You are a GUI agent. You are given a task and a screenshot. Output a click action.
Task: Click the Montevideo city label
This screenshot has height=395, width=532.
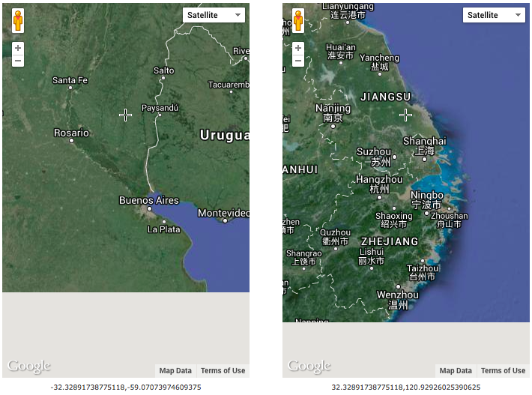coord(223,214)
